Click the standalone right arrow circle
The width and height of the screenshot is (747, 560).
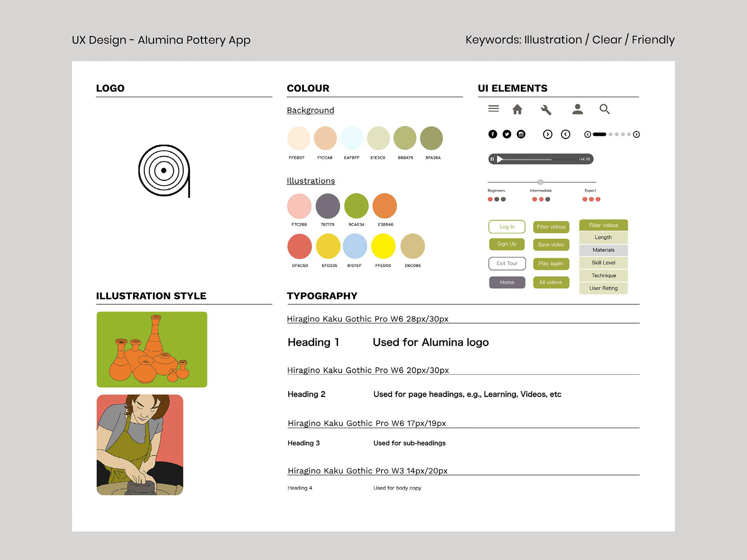coord(547,134)
